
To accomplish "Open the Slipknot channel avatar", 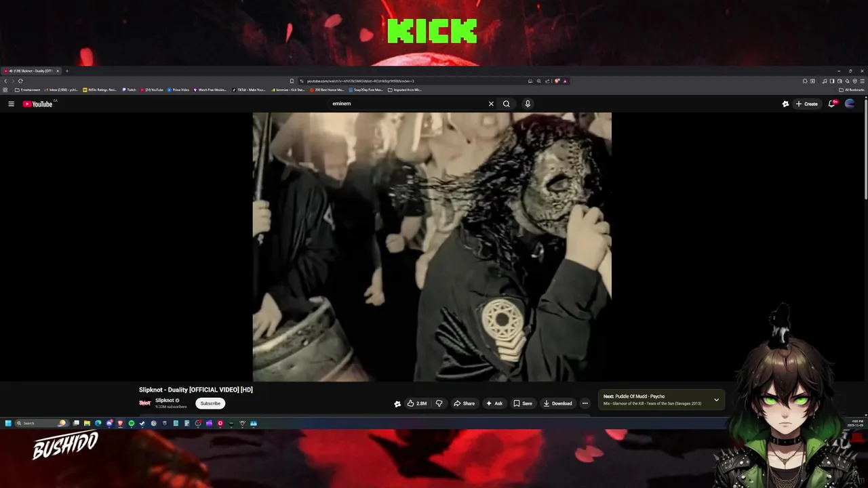I will click(145, 403).
